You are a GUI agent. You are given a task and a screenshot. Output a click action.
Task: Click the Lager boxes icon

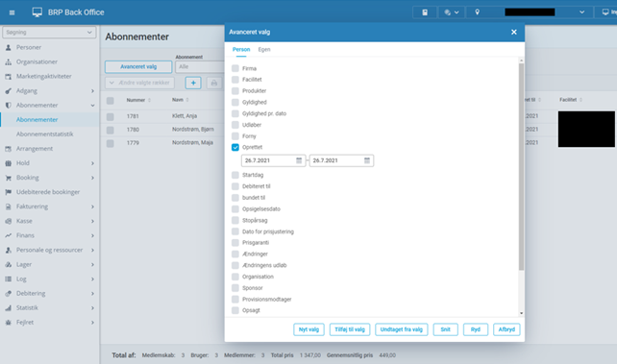[x=9, y=264]
